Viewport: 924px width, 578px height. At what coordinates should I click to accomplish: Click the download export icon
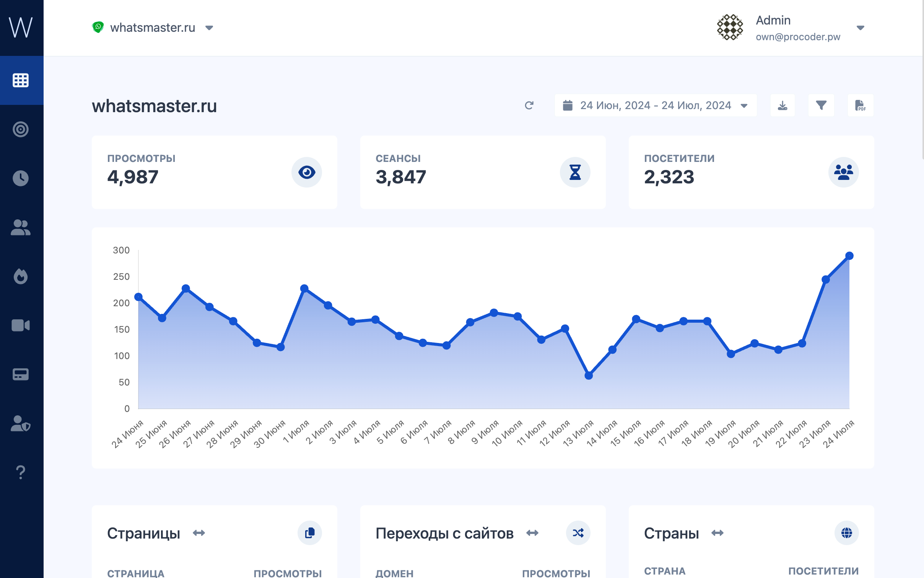point(782,105)
